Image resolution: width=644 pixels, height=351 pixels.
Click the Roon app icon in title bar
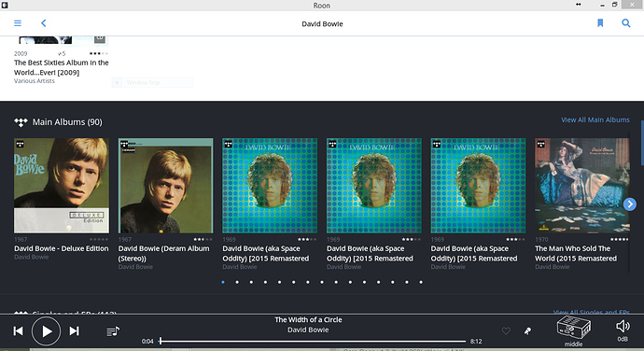point(5,5)
